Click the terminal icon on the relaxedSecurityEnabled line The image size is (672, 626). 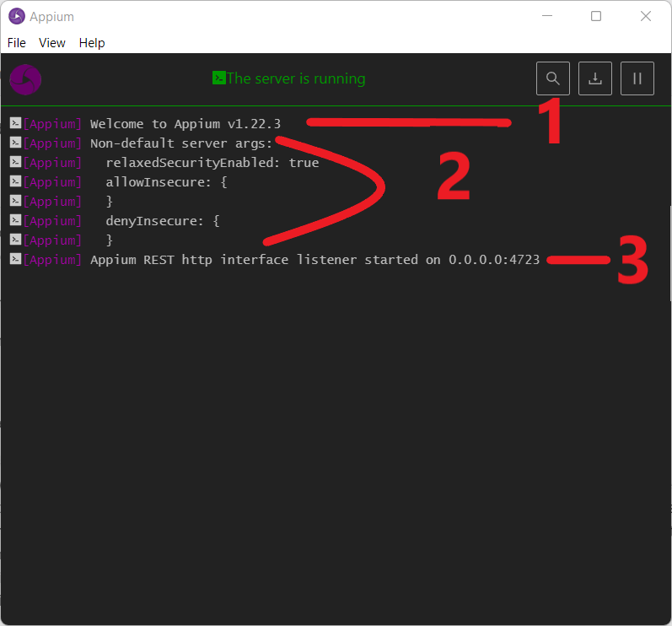(15, 162)
